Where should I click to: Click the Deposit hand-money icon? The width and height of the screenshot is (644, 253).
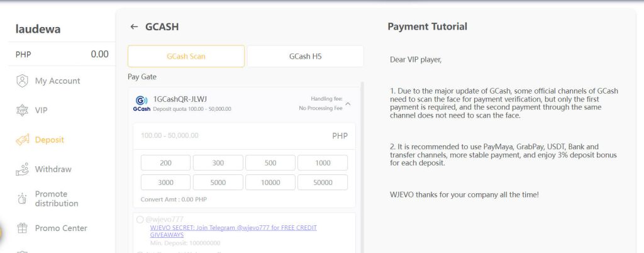[22, 140]
